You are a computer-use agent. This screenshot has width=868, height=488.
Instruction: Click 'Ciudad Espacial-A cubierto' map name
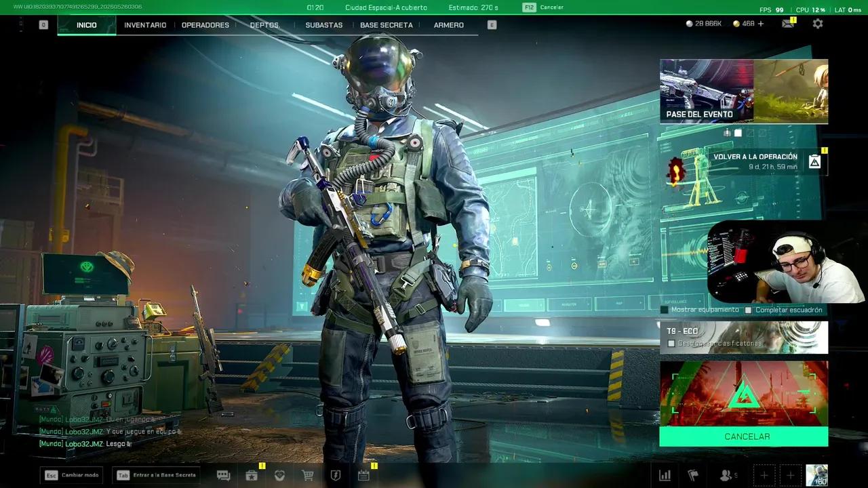pos(387,7)
